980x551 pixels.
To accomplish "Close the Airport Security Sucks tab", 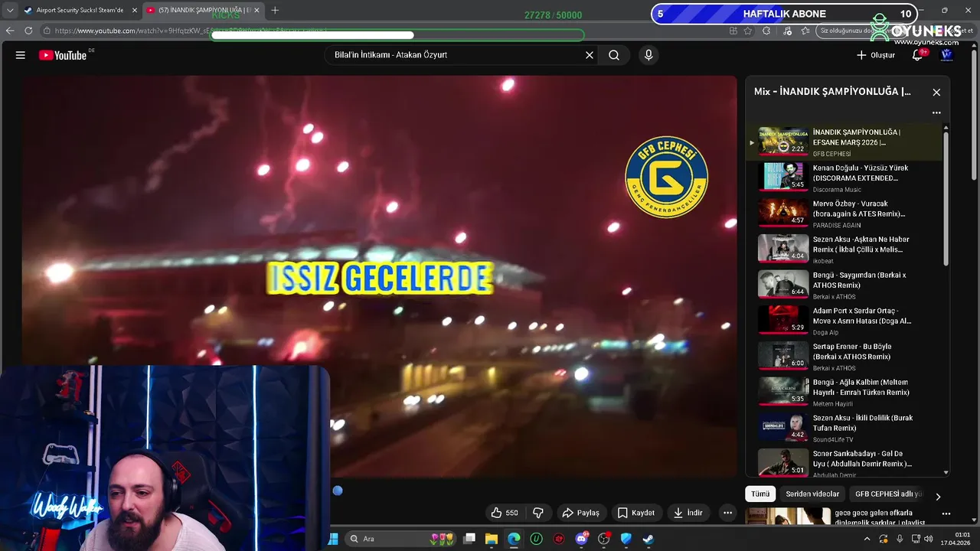I will (x=135, y=11).
